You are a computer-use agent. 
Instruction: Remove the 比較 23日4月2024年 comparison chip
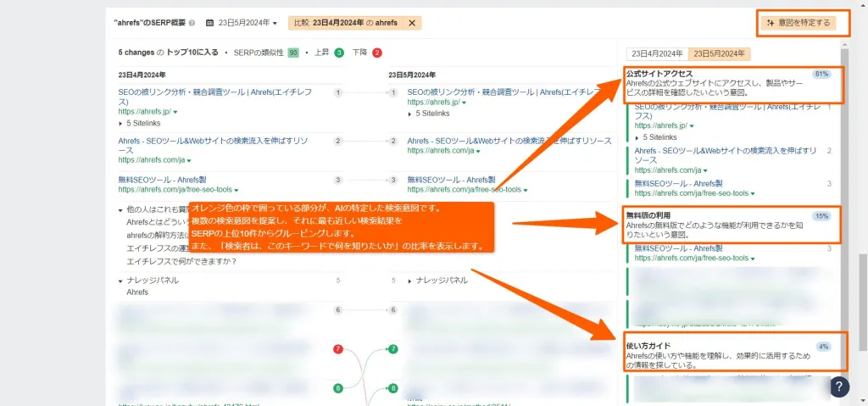point(412,23)
